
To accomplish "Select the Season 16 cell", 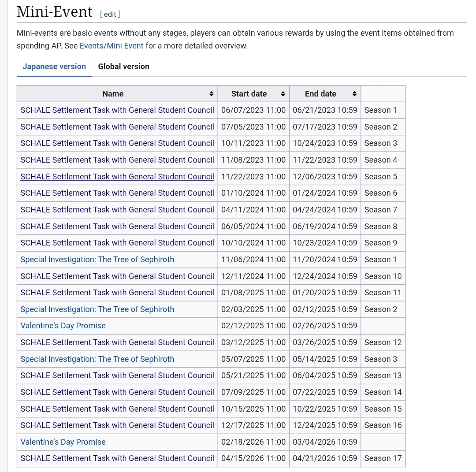I will point(383,425).
